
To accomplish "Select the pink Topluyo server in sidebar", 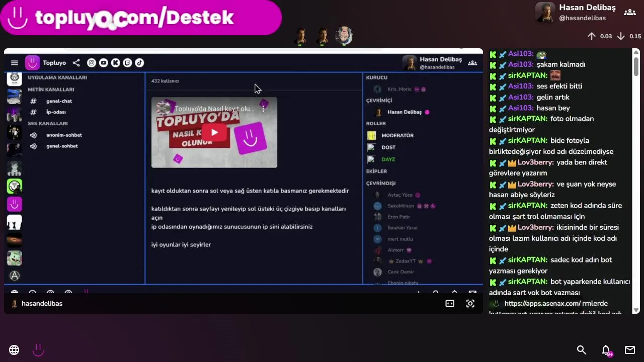I will tap(15, 204).
